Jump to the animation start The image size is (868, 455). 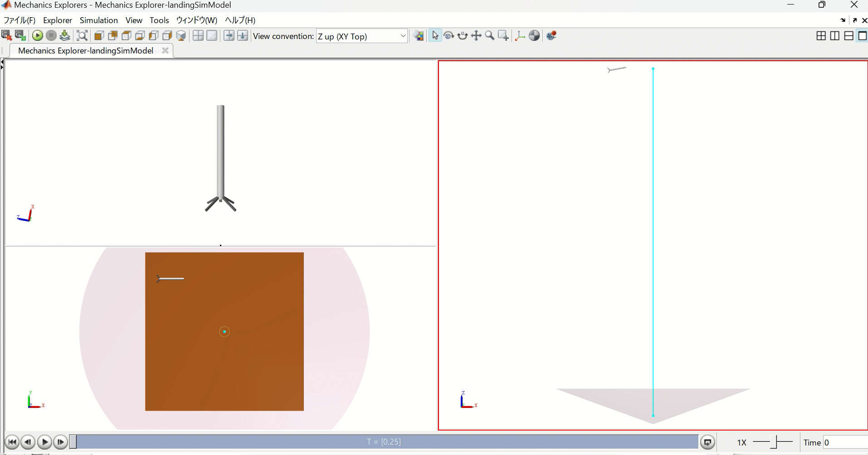coord(12,442)
